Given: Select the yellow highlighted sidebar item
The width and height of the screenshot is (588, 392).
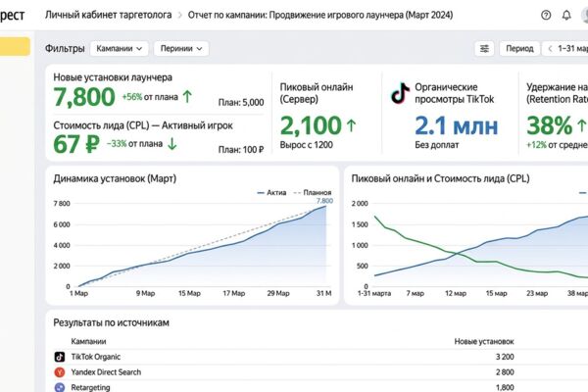Looking at the screenshot, I should [x=15, y=46].
